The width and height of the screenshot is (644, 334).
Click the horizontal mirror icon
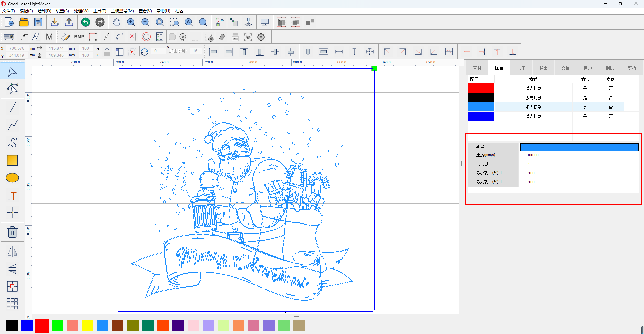tap(12, 252)
